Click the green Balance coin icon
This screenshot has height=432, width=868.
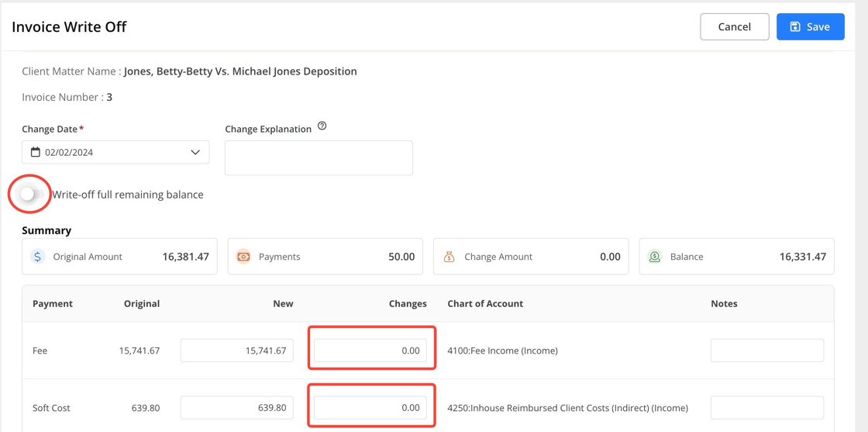click(655, 257)
